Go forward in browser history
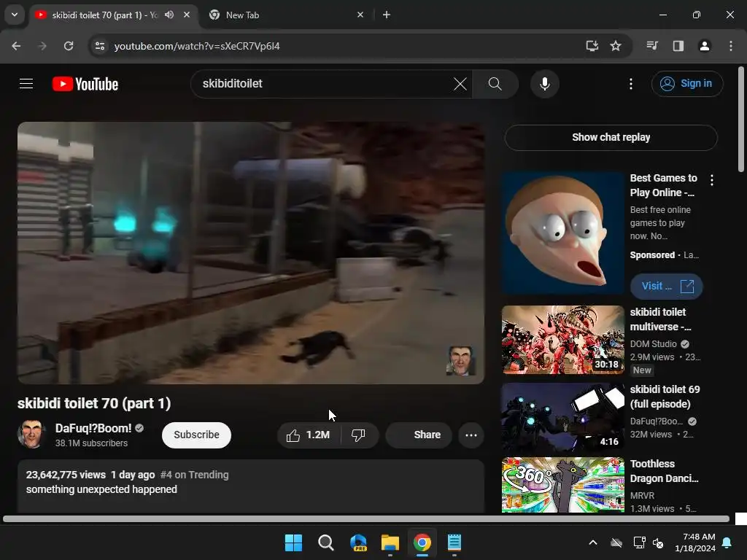Image resolution: width=747 pixels, height=560 pixels. (42, 46)
